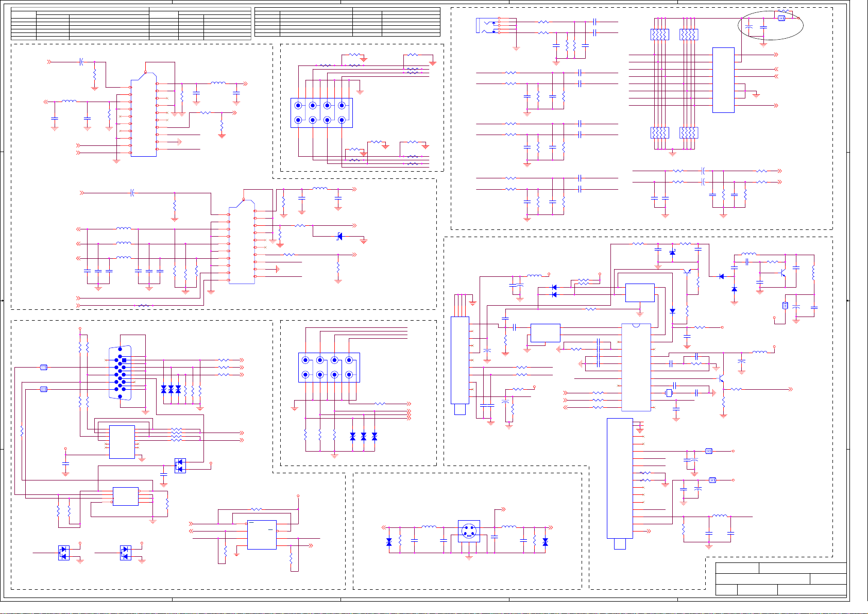Select the TVS diode right of the S-Video connector
868x614 pixels.
coord(545,542)
